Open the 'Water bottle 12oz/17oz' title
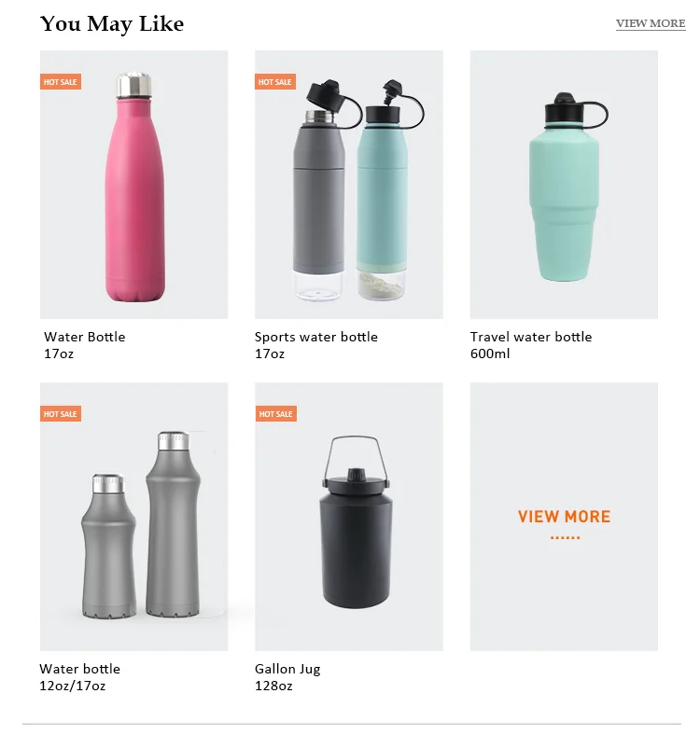This screenshot has height=735, width=700. pos(79,677)
